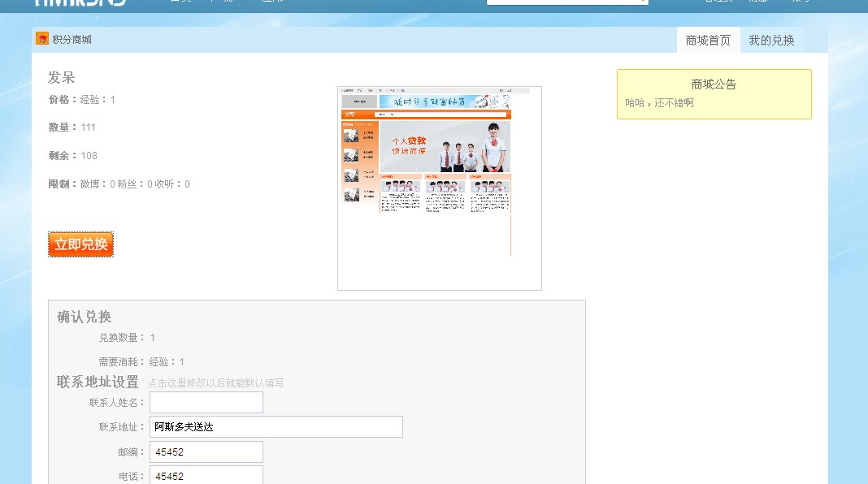868x484 pixels.
Task: Click the 兑换数量: 1 line
Action: (127, 337)
